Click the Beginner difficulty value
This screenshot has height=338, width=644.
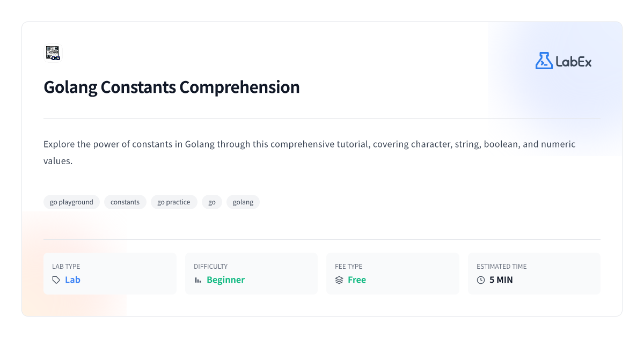click(225, 280)
